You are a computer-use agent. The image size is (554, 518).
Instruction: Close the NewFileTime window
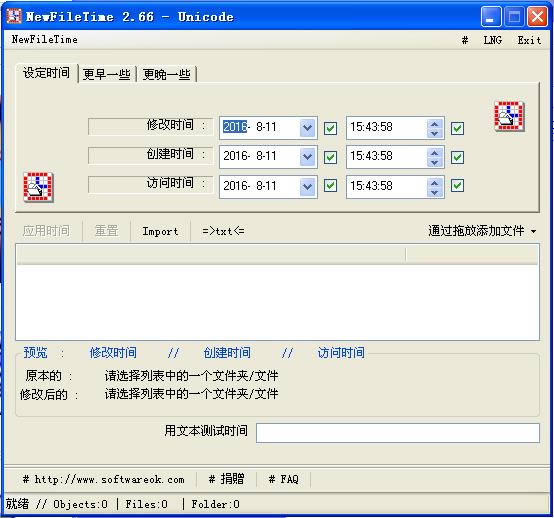tap(537, 16)
